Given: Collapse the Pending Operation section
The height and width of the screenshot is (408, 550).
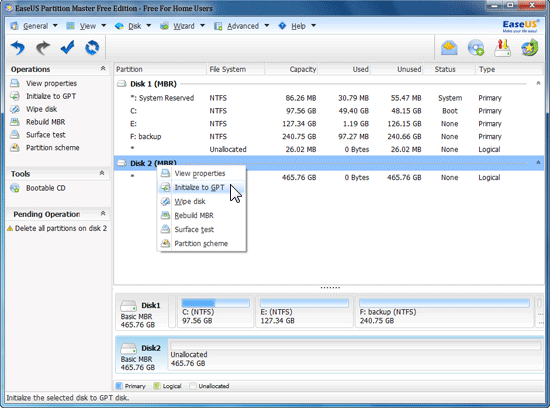Looking at the screenshot, I should [x=103, y=213].
